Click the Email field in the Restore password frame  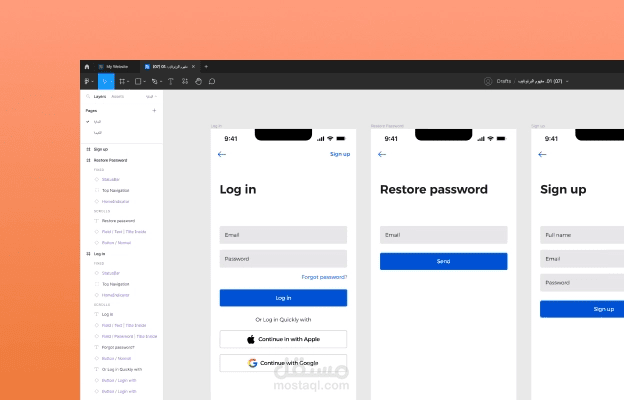[x=444, y=235]
